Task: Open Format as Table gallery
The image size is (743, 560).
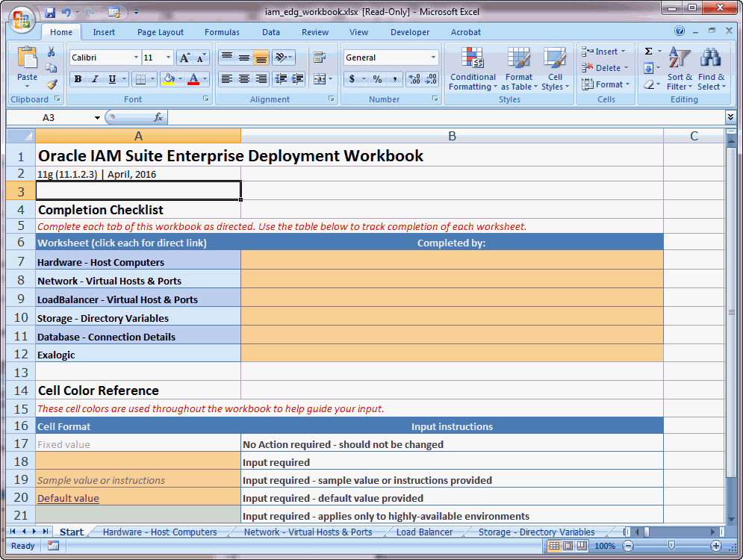Action: [x=519, y=69]
